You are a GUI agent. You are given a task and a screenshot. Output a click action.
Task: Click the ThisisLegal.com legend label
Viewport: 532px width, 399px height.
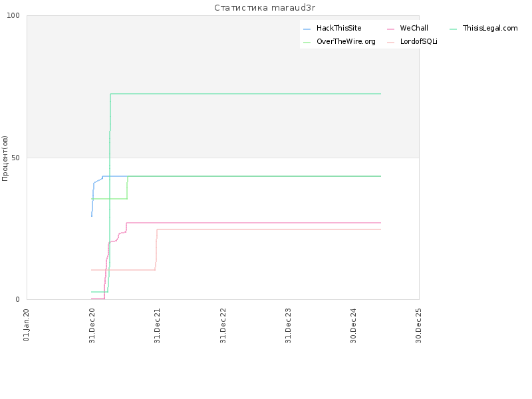pos(490,28)
